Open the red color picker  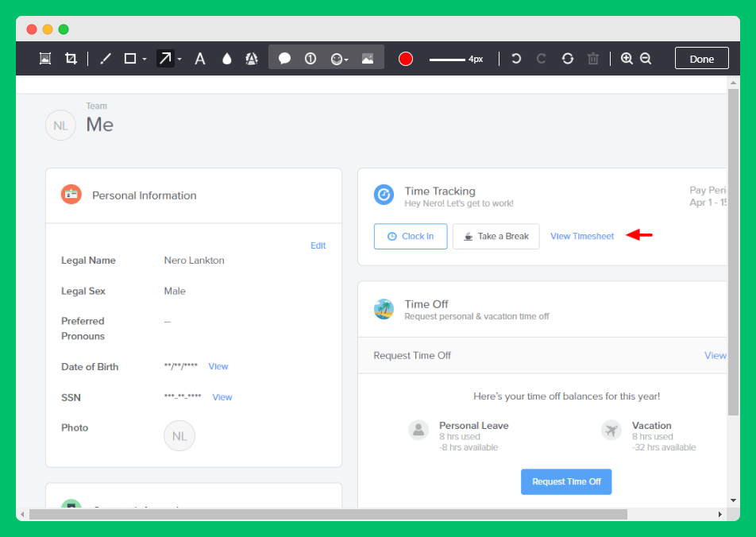pyautogui.click(x=406, y=59)
